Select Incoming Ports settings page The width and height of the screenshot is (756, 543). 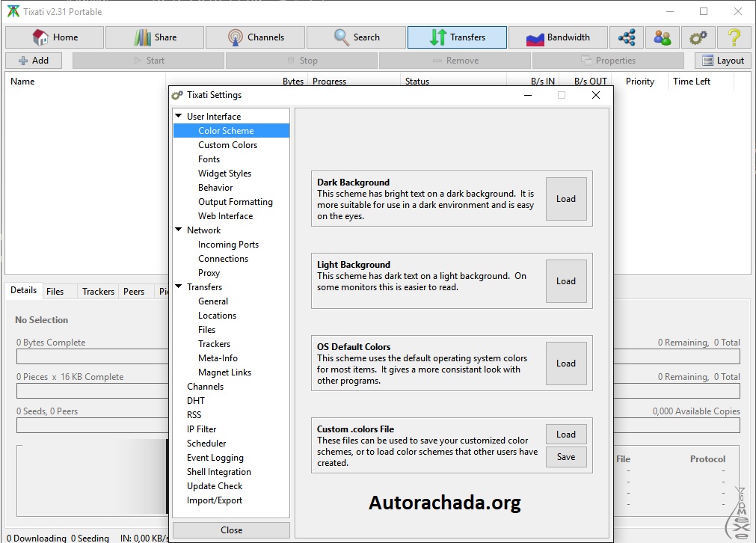pyautogui.click(x=228, y=245)
